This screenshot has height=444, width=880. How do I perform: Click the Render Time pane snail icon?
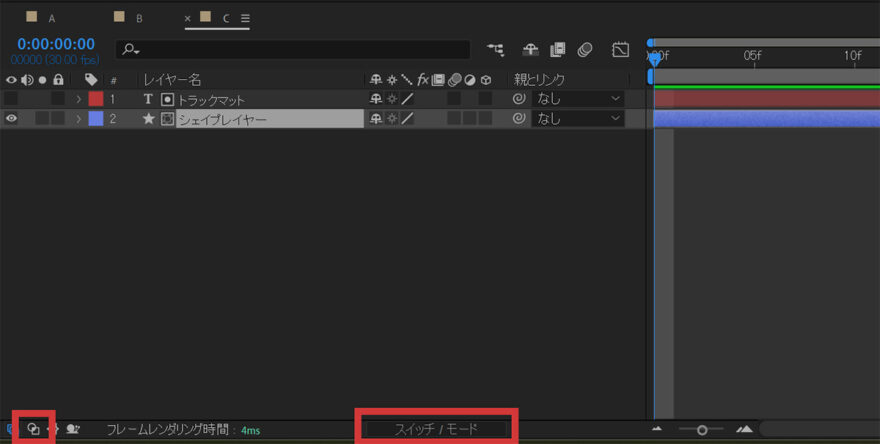click(x=73, y=429)
